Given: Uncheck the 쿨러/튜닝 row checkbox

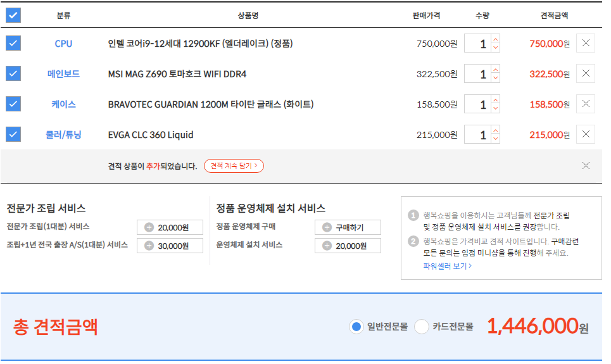Looking at the screenshot, I should pyautogui.click(x=13, y=135).
